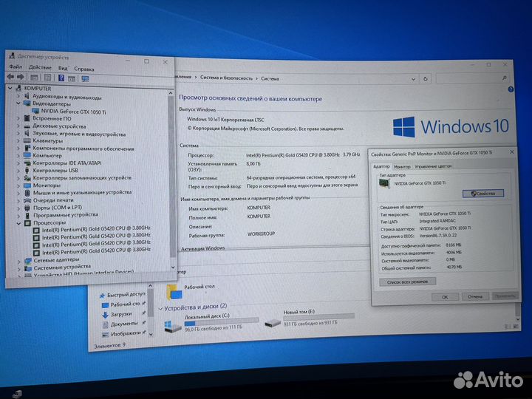Switch to Управление цветом tab
The image size is (532, 399).
point(433,166)
